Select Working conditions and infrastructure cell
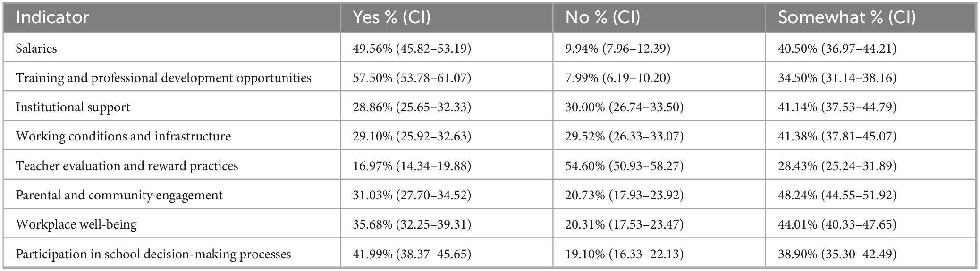Viewport: 980px width, 271px height. click(123, 136)
